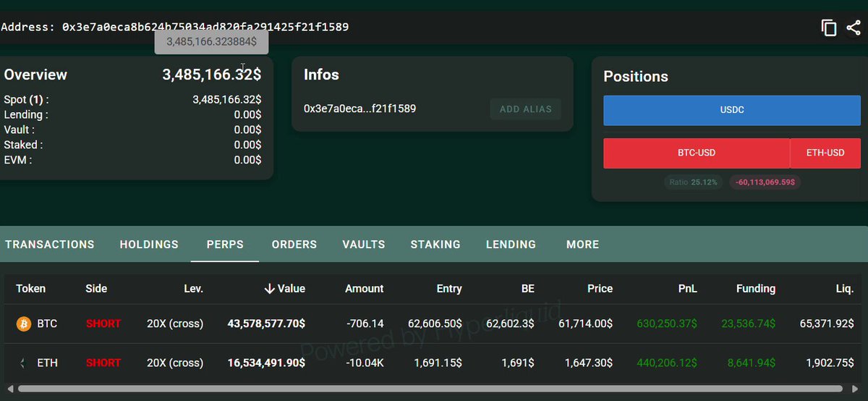This screenshot has height=401, width=868.
Task: Click the Positions panel heading
Action: (636, 77)
